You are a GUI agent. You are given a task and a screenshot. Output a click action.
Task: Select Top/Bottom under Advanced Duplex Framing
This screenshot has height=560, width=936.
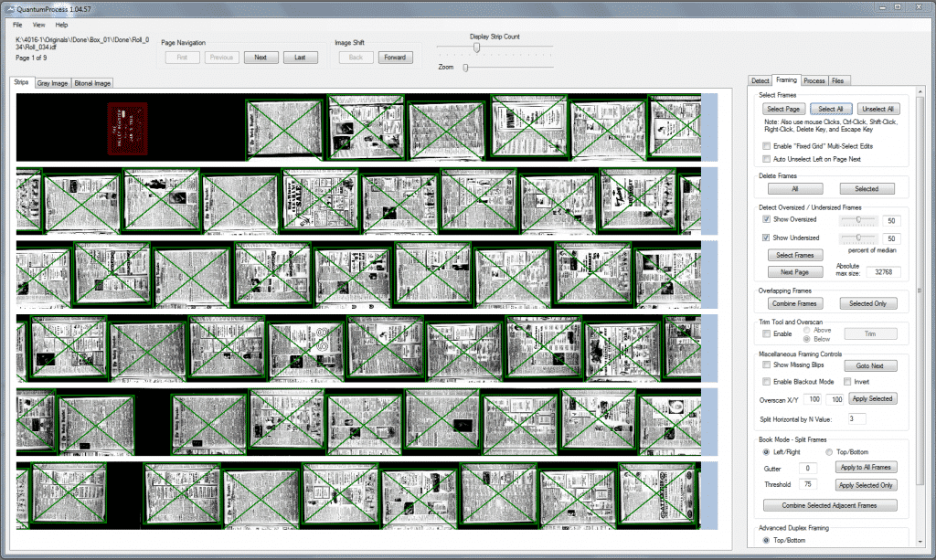point(767,540)
